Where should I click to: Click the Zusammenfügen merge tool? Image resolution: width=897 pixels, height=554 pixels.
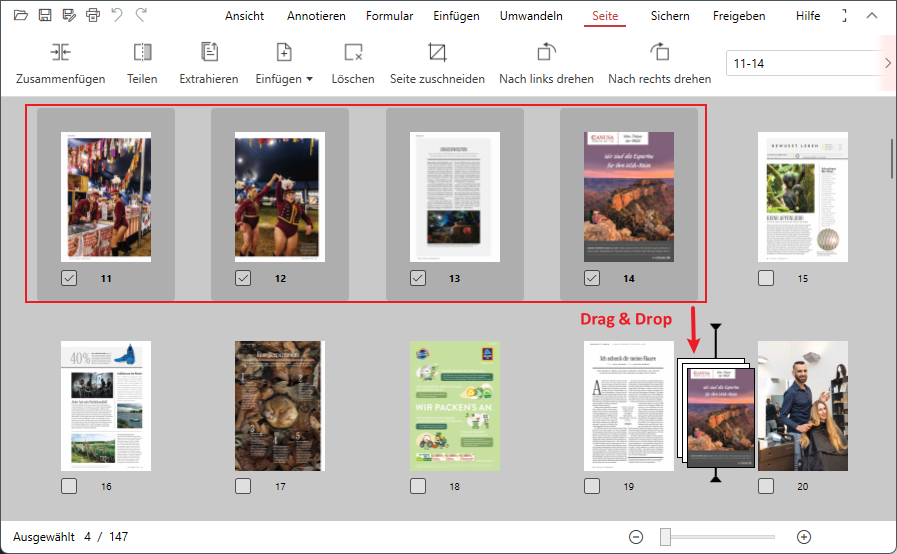(x=61, y=64)
